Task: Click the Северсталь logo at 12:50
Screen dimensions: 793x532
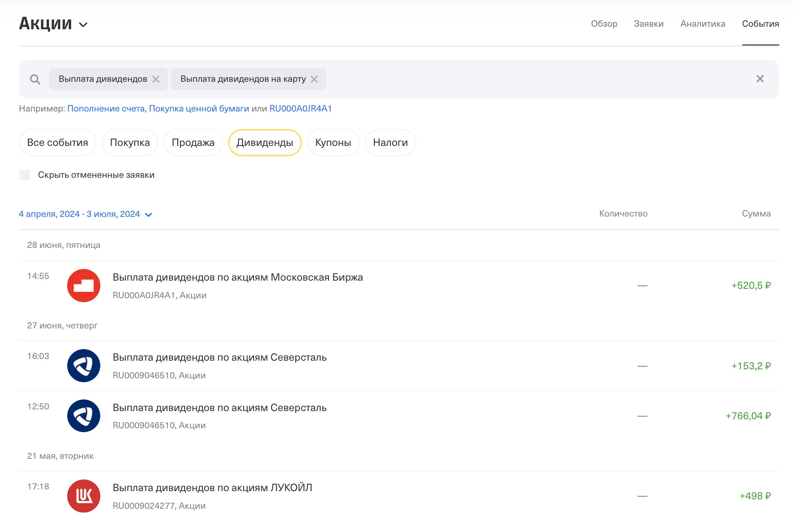Action: point(84,416)
